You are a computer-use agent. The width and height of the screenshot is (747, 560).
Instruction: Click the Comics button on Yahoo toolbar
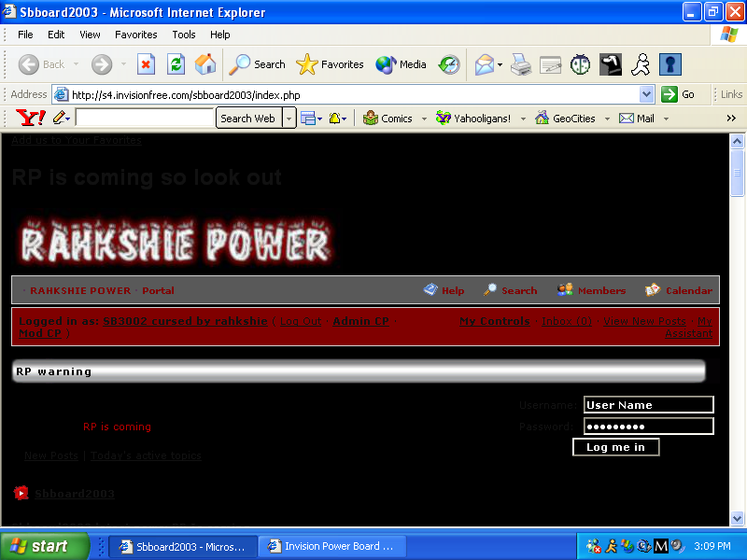click(x=388, y=119)
